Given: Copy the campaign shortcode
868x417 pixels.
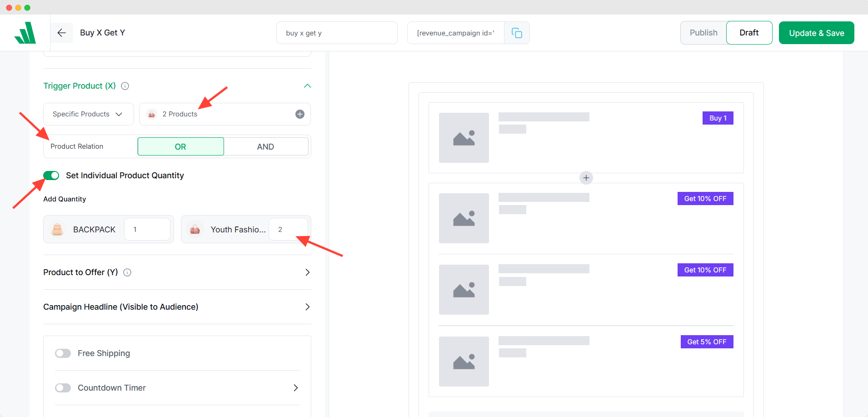Looking at the screenshot, I should [517, 33].
